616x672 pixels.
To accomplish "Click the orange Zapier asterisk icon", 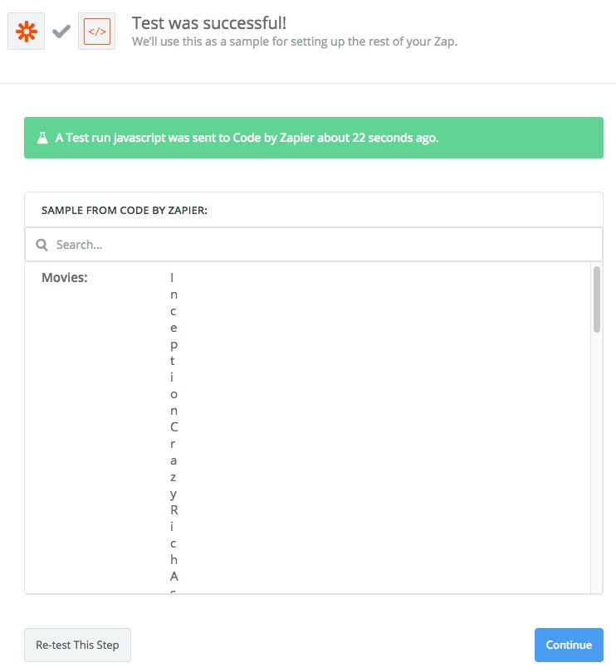I will click(26, 32).
